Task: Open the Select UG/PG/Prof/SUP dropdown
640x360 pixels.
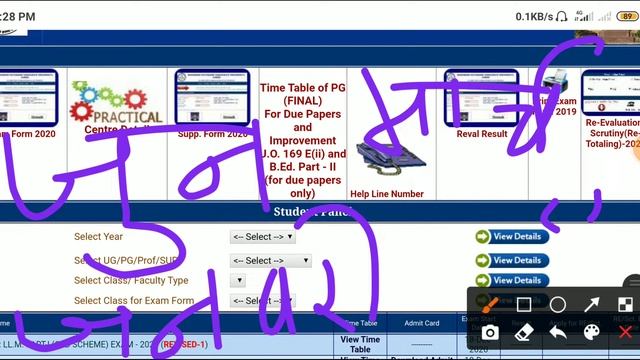Action: coord(271,260)
